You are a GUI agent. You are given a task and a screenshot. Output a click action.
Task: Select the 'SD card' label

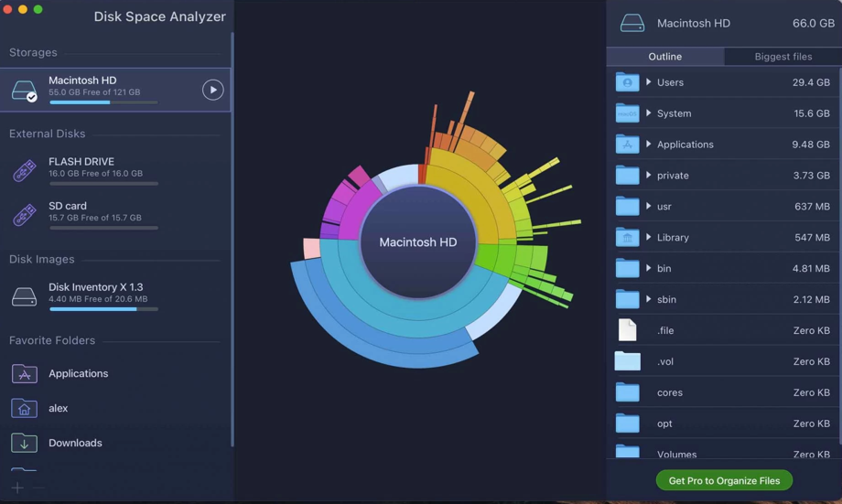click(67, 206)
